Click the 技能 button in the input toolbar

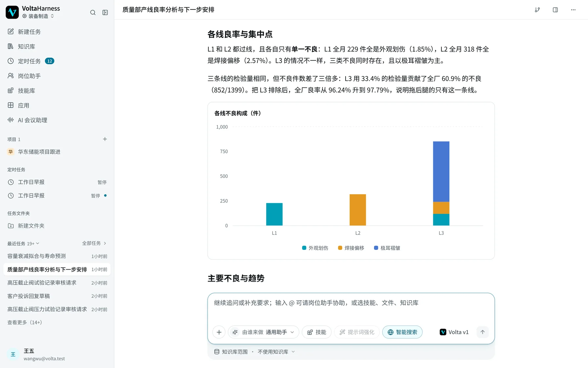tap(317, 332)
